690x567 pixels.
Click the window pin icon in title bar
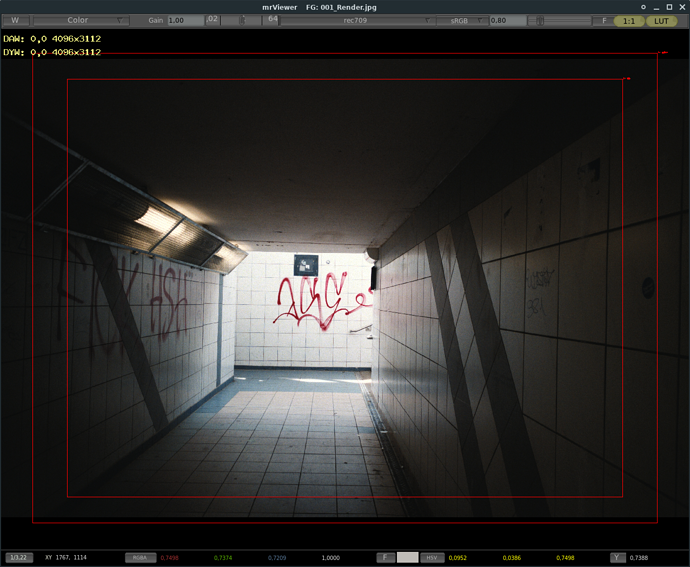(643, 7)
